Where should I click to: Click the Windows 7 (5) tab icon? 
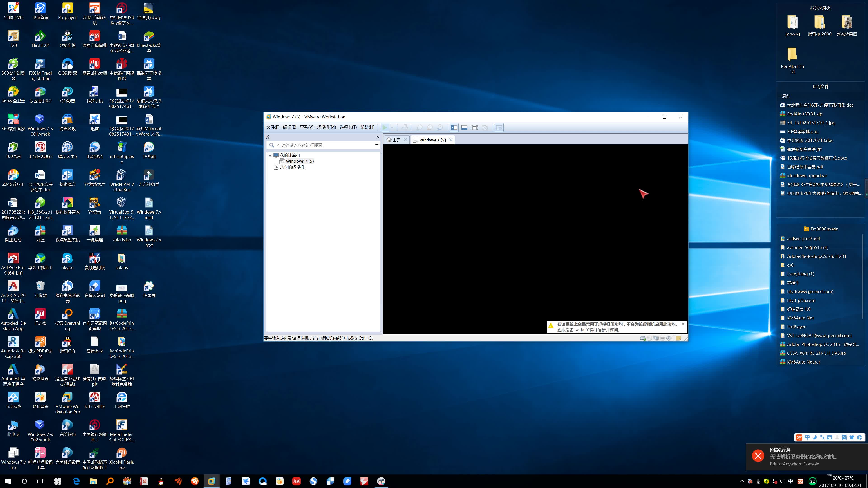[415, 140]
